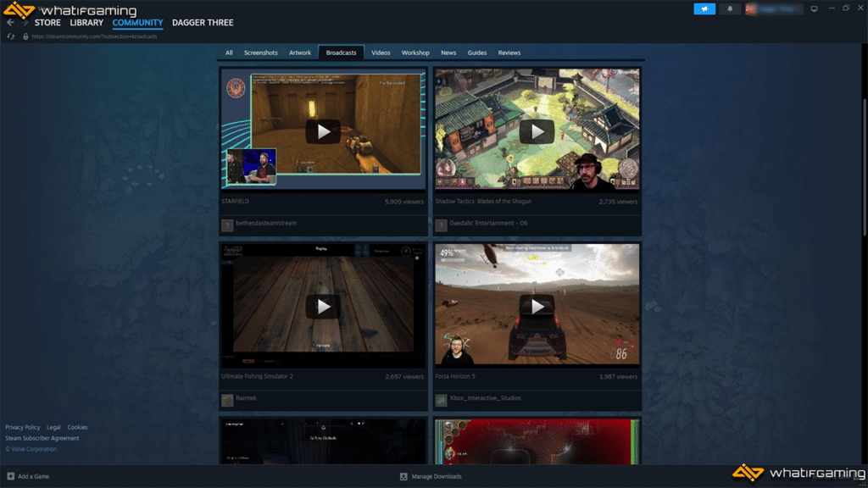This screenshot has height=488, width=868.
Task: Open the COMMUNITY menu
Action: click(x=137, y=23)
